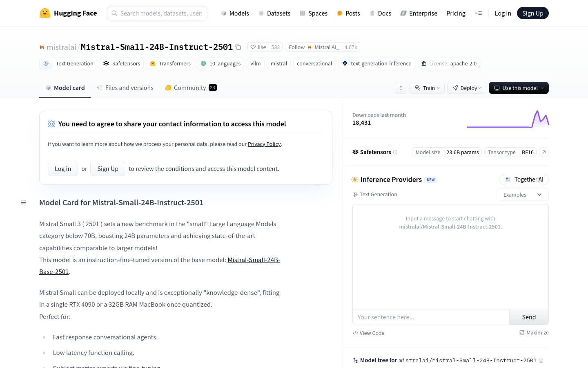The image size is (588, 368).
Task: Open Posts in the top navigation
Action: (x=348, y=13)
